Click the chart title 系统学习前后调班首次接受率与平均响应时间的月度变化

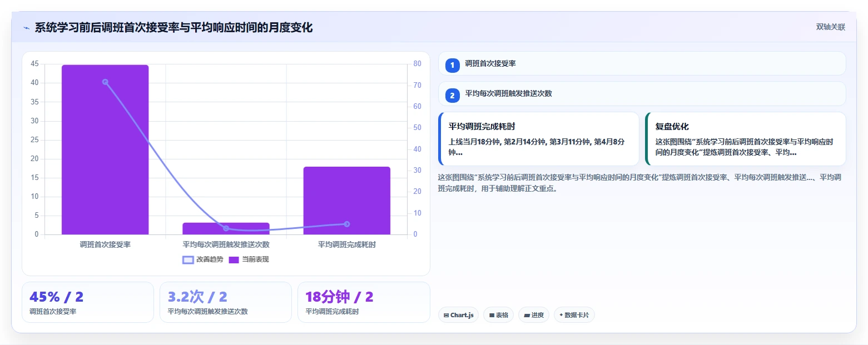(173, 28)
